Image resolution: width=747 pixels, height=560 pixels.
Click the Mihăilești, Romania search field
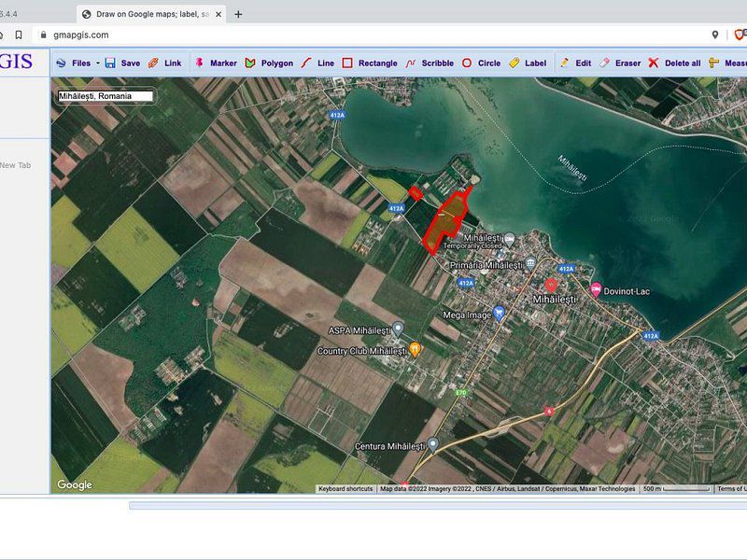[105, 96]
